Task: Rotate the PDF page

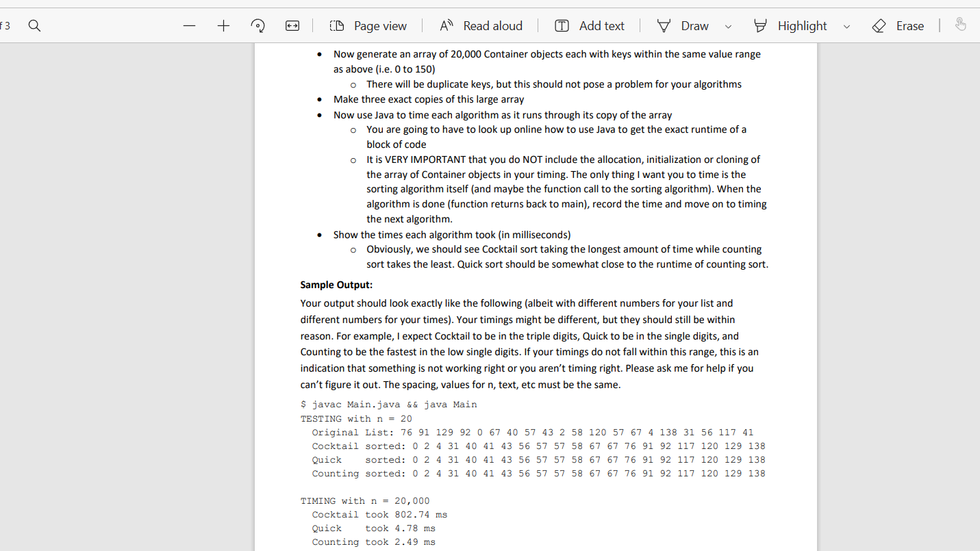Action: click(x=257, y=25)
